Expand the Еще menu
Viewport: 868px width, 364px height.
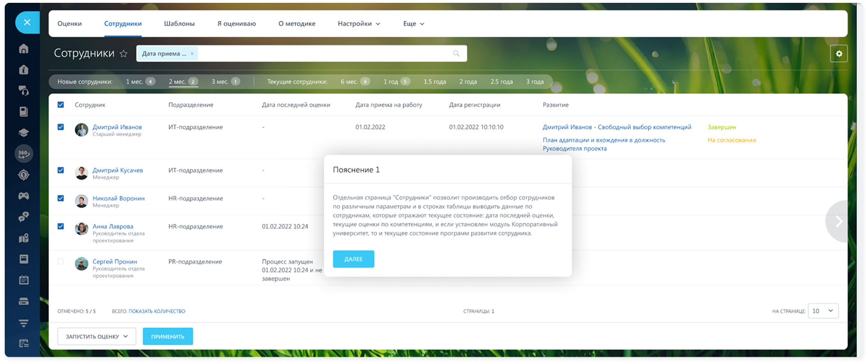(414, 24)
